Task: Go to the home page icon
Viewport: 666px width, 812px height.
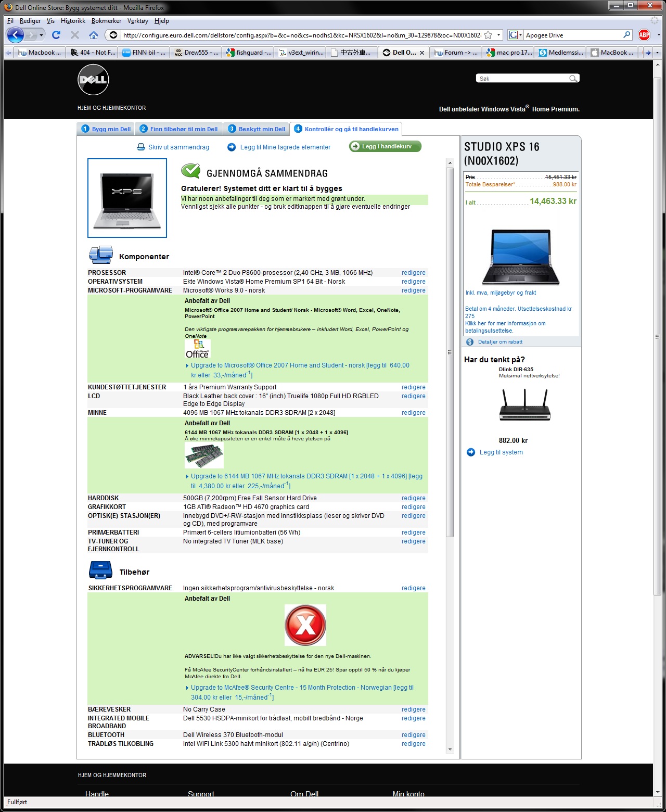Action: [94, 35]
